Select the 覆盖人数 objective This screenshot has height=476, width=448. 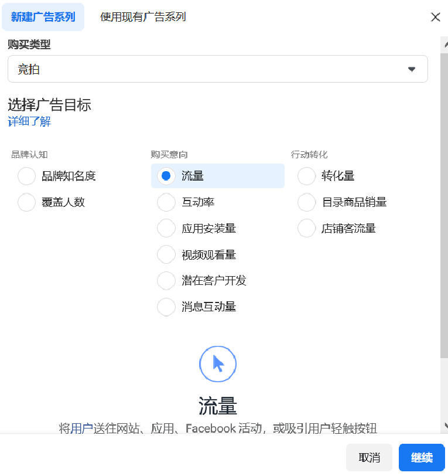tap(27, 202)
